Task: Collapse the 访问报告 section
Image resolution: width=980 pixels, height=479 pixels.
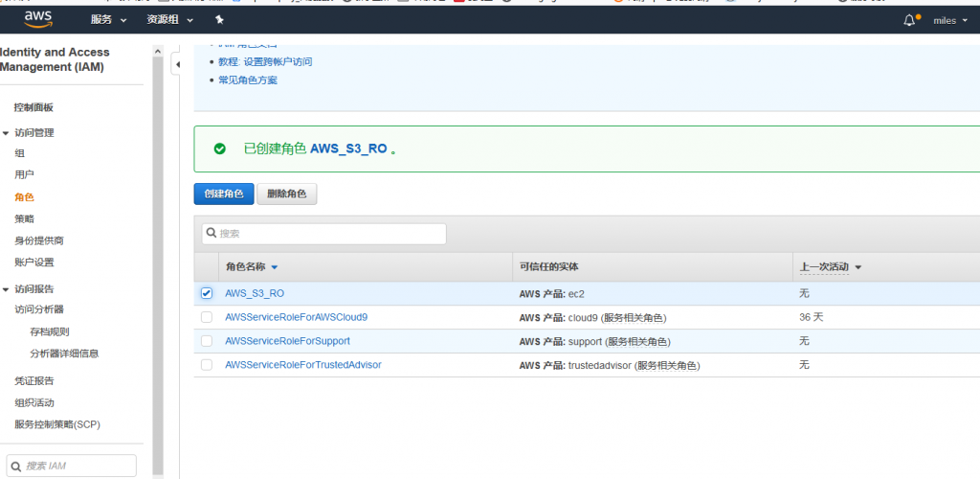Action: 6,289
